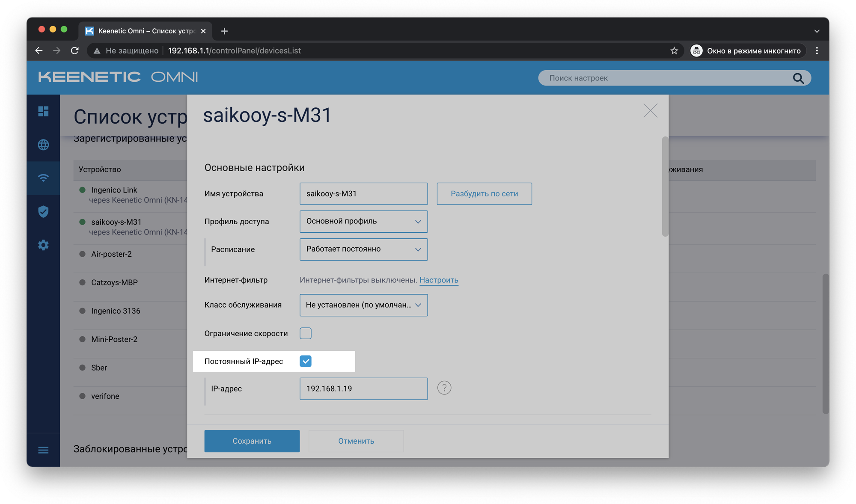Viewport: 856px width, 504px height.
Task: Open the security shield icon in sidebar
Action: pyautogui.click(x=43, y=211)
